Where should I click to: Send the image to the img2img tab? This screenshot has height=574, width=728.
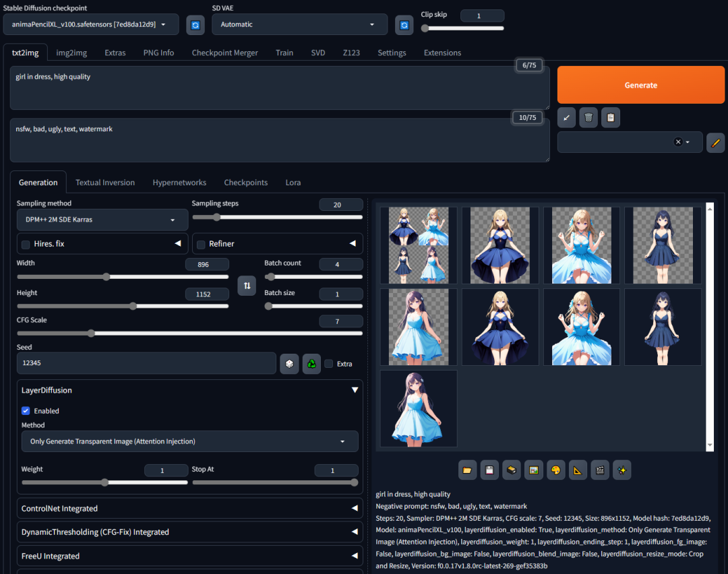533,470
